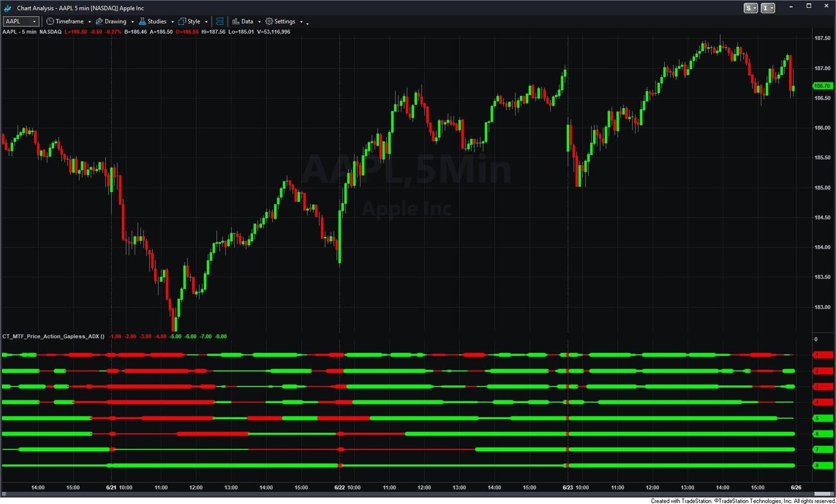Click the "Lo=185.01" low value
Image resolution: width=836 pixels, height=504 pixels.
[x=241, y=32]
